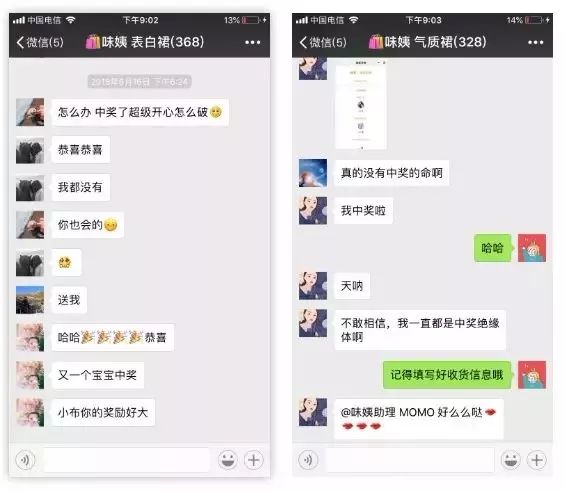The image size is (566, 491).
Task: Tap voice input icon in left chat
Action: click(x=25, y=460)
